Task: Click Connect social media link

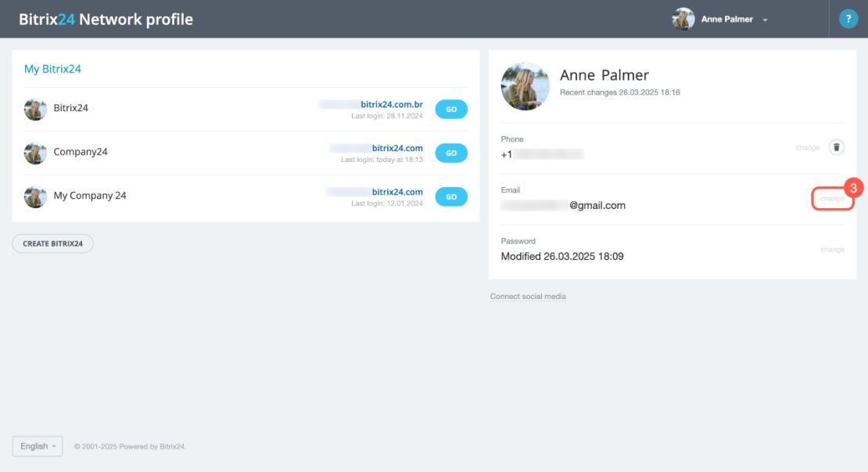Action: point(528,297)
